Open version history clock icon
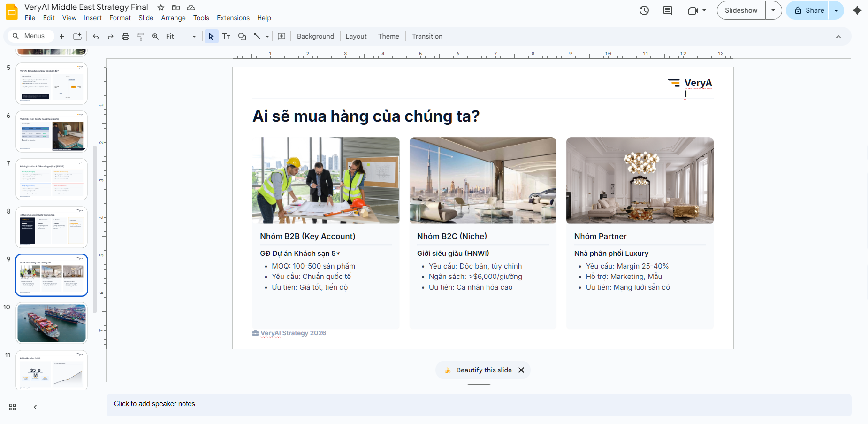This screenshot has height=424, width=868. coord(644,10)
